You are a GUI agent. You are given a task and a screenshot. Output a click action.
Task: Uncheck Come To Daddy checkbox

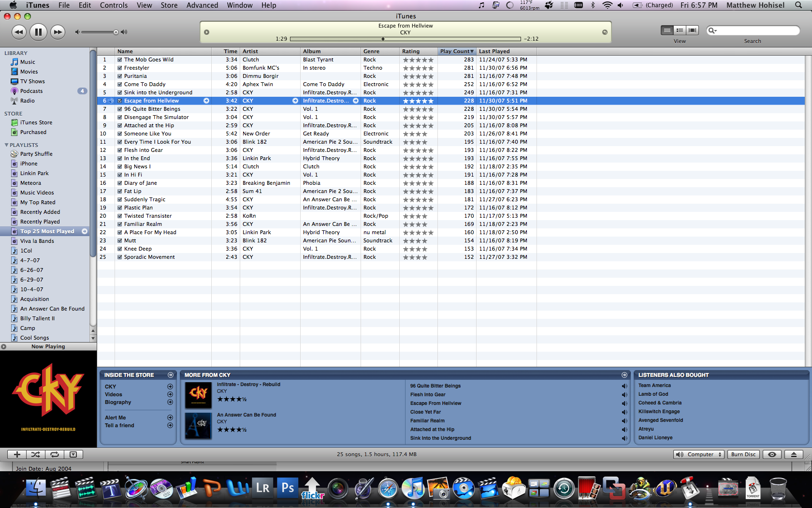119,84
